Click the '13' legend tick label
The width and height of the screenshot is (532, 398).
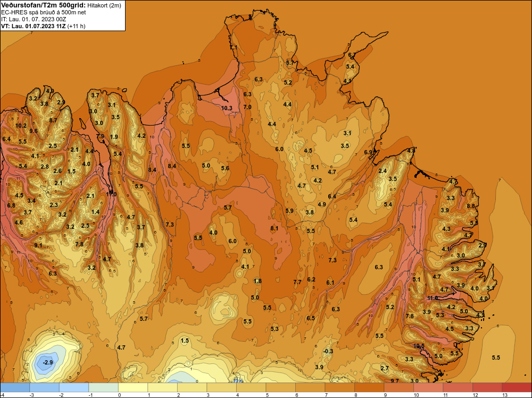coord(504,395)
